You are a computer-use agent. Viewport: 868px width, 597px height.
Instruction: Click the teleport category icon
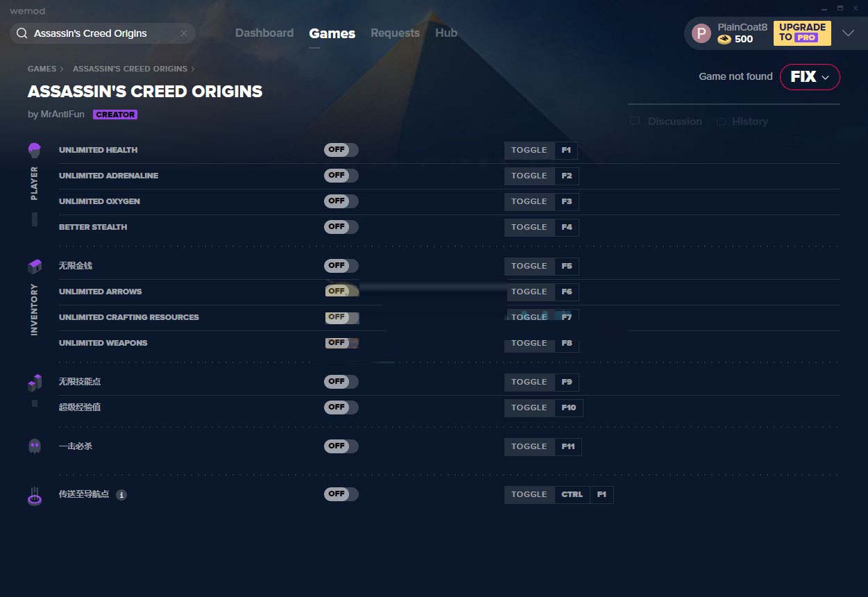click(35, 496)
